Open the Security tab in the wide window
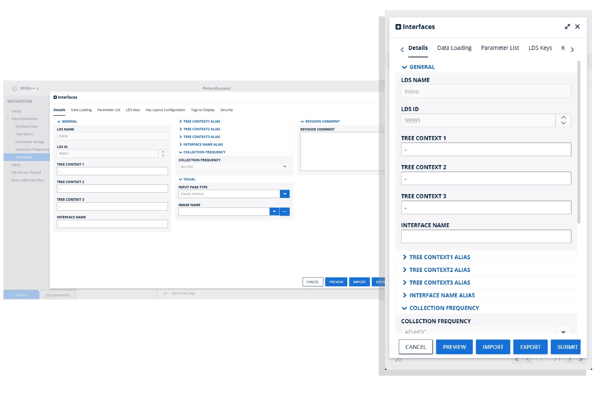Image resolution: width=600 pixels, height=400 pixels. (x=227, y=110)
